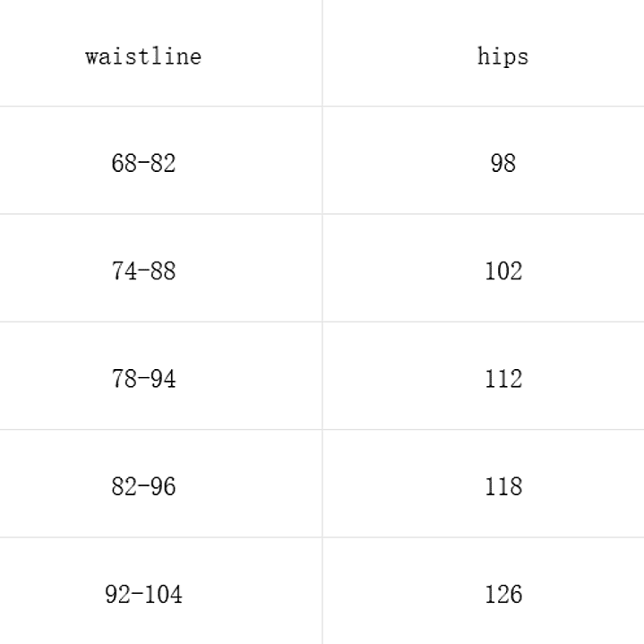Click the row border between 82-96 and 92-104

click(x=161, y=537)
